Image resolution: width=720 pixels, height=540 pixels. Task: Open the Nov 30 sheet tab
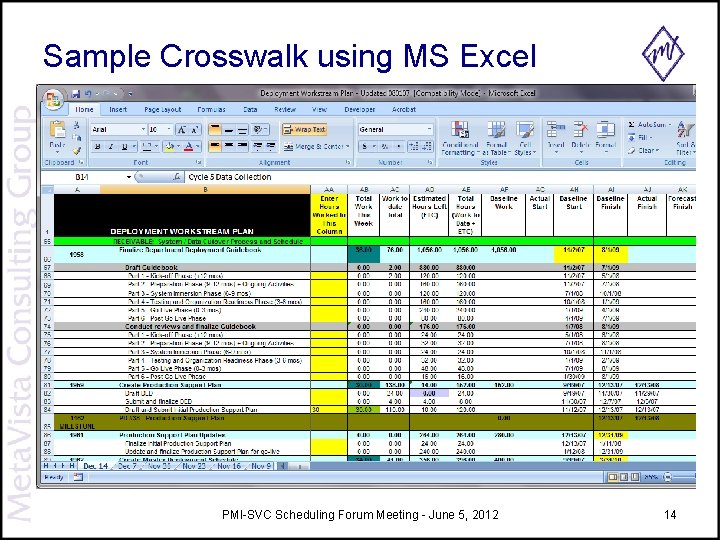pyautogui.click(x=159, y=466)
